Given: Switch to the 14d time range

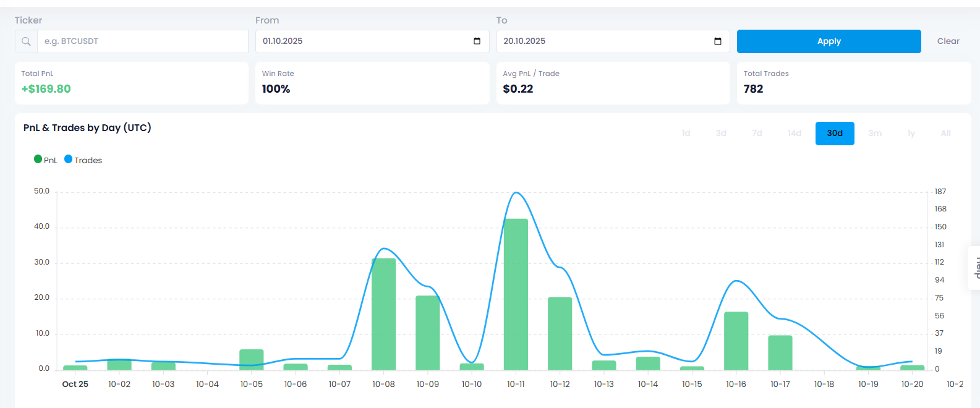Looking at the screenshot, I should [795, 134].
